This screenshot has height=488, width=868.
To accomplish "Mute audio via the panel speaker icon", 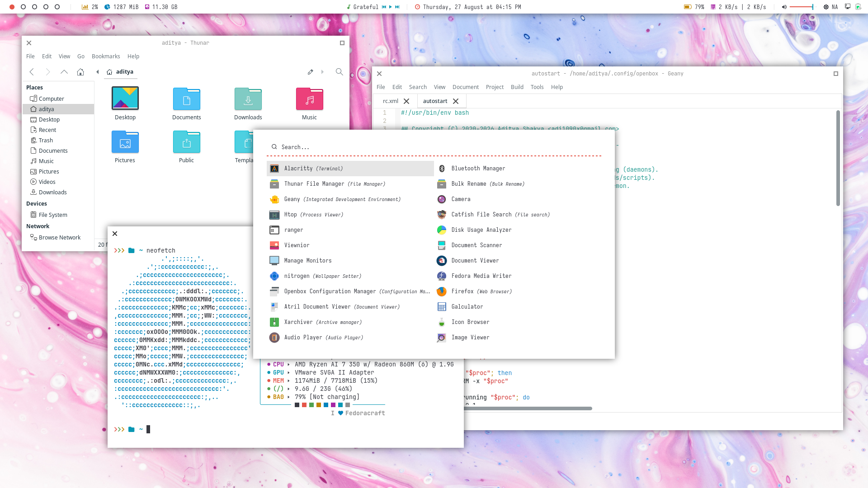I will coord(784,7).
